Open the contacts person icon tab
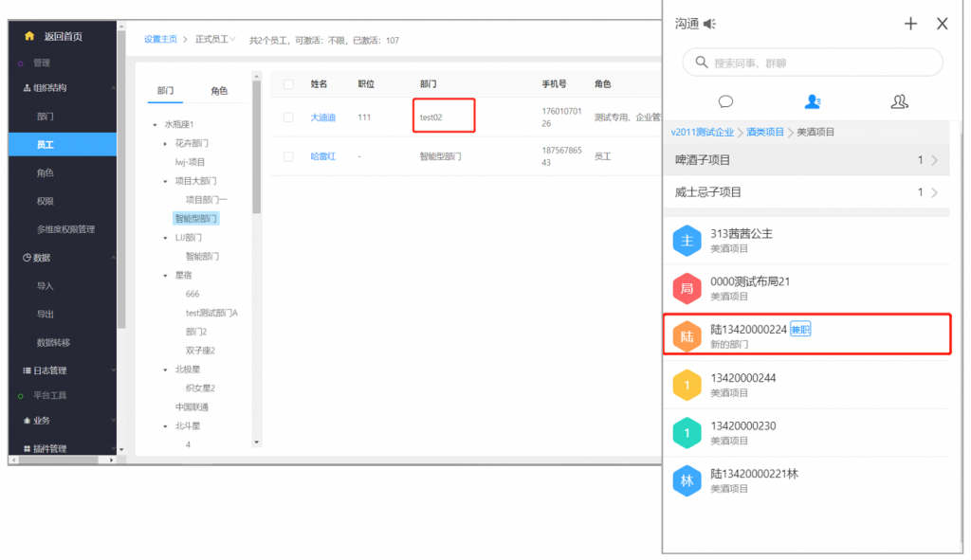 click(x=812, y=101)
